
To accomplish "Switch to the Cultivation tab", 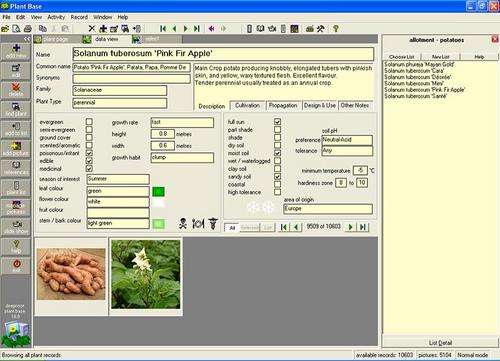I will pyautogui.click(x=247, y=105).
